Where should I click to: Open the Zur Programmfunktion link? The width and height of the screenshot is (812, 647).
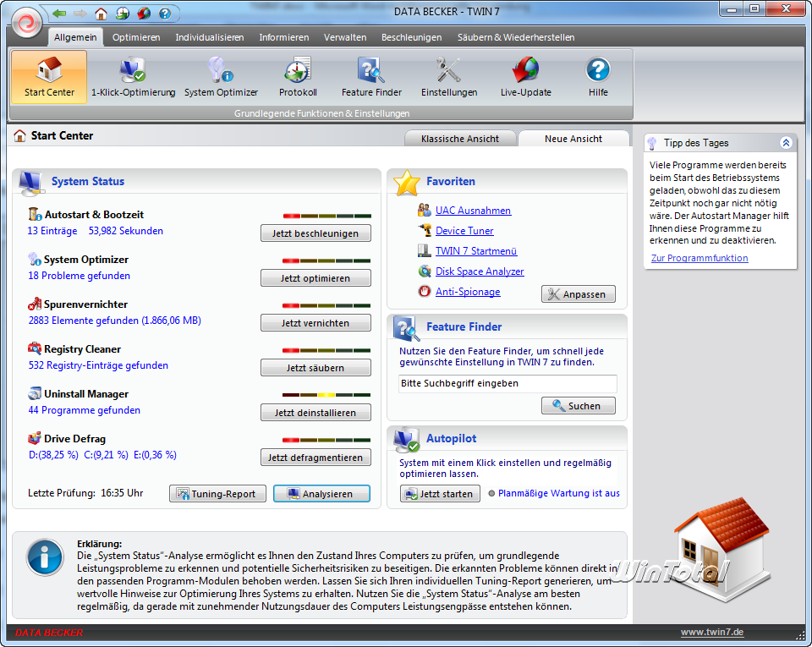(x=700, y=258)
